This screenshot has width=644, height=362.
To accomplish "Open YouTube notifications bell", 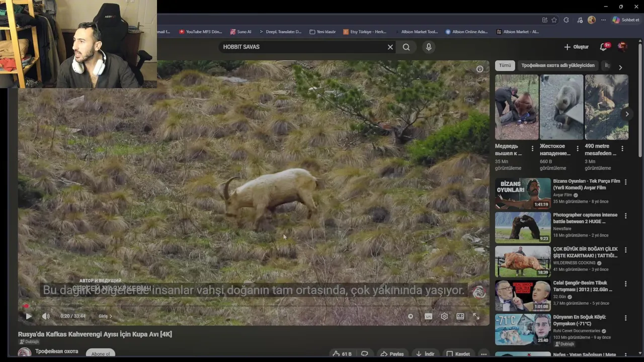I will pyautogui.click(x=603, y=47).
